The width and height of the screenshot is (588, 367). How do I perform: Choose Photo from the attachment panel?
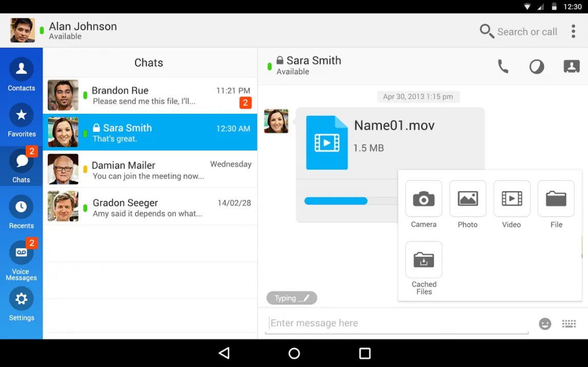(467, 198)
